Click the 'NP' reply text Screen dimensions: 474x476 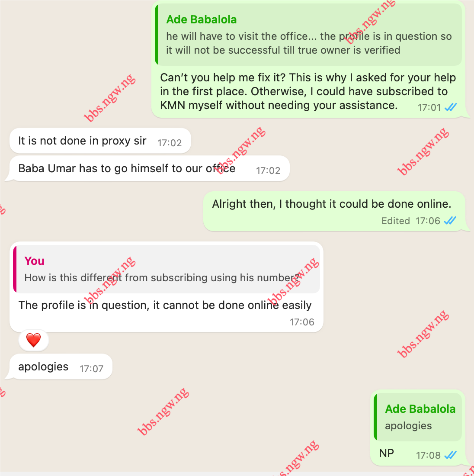pyautogui.click(x=387, y=453)
